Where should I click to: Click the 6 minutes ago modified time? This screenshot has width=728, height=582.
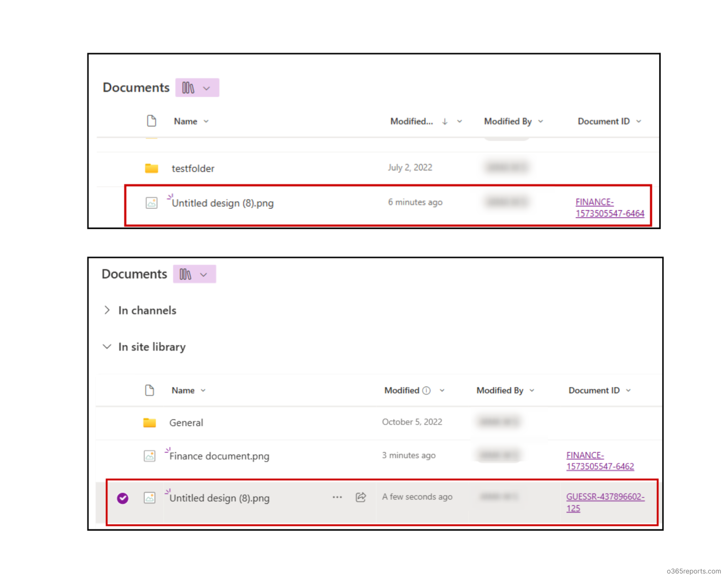point(415,202)
